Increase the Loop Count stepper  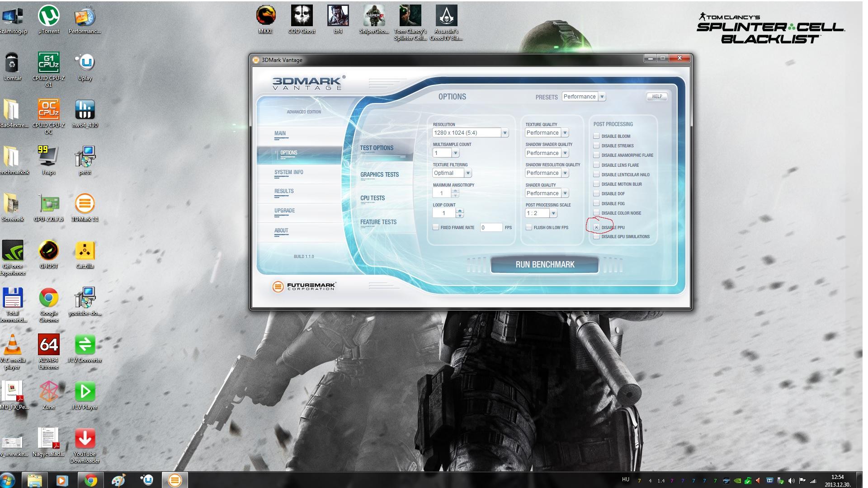click(x=460, y=211)
